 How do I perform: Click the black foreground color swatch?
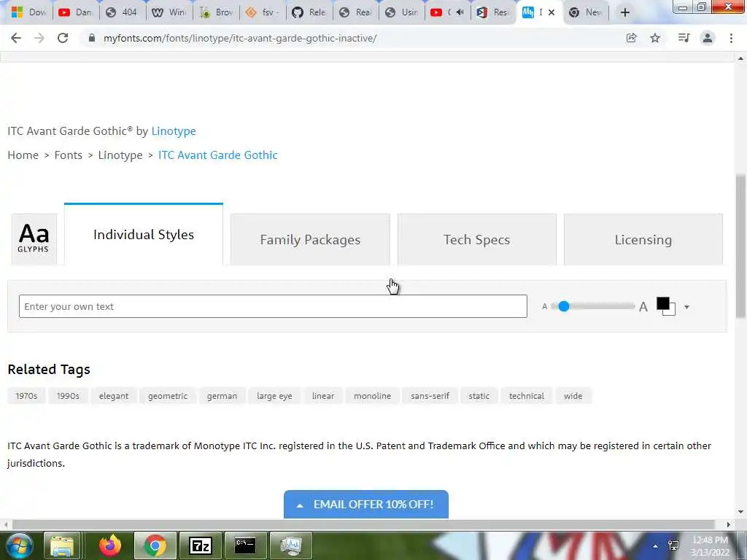click(x=662, y=303)
